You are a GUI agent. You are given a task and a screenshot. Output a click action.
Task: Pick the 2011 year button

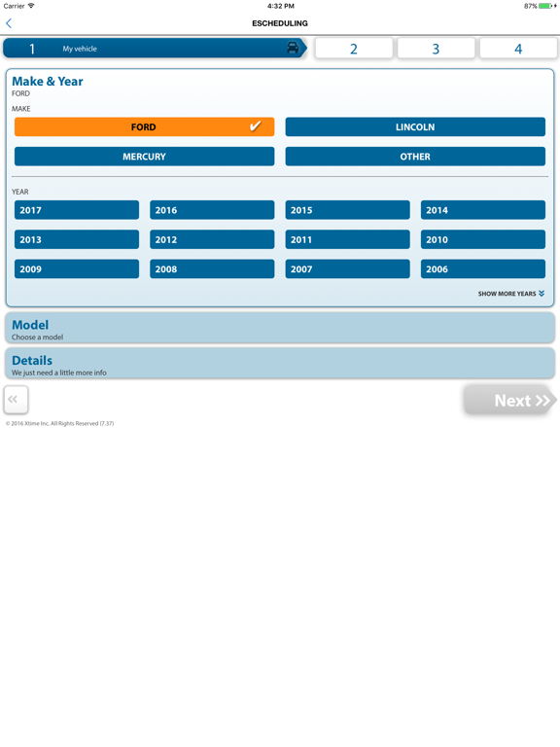(348, 239)
